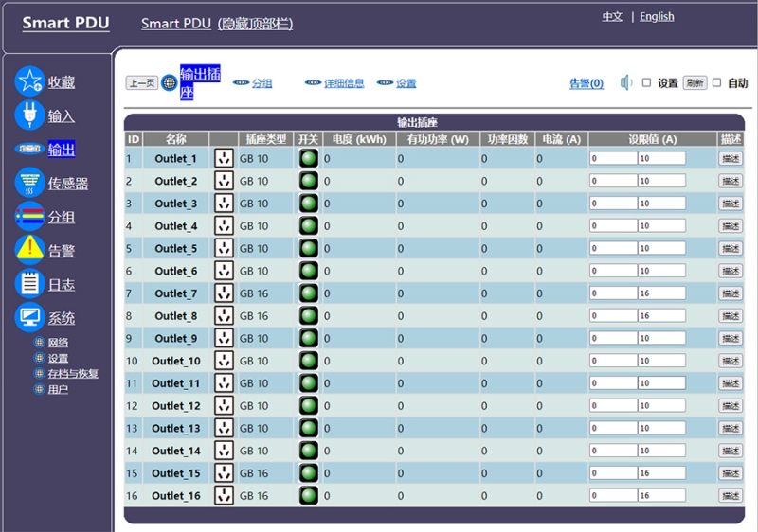758x532 pixels.
Task: Open the Favorites star icon (收藏)
Action: pos(29,81)
